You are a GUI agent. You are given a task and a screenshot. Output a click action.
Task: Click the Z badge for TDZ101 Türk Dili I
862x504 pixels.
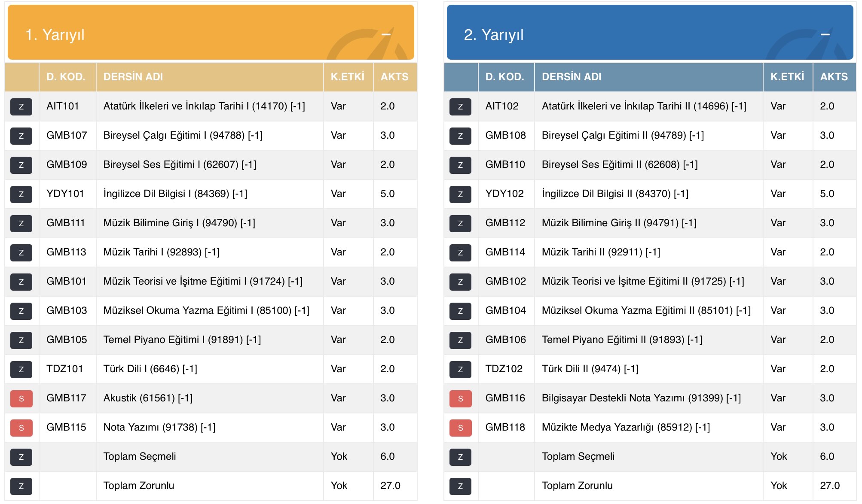click(21, 370)
